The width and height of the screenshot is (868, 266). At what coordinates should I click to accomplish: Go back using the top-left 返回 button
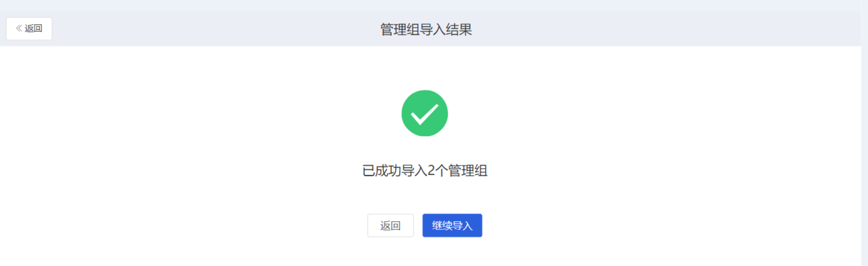(29, 29)
